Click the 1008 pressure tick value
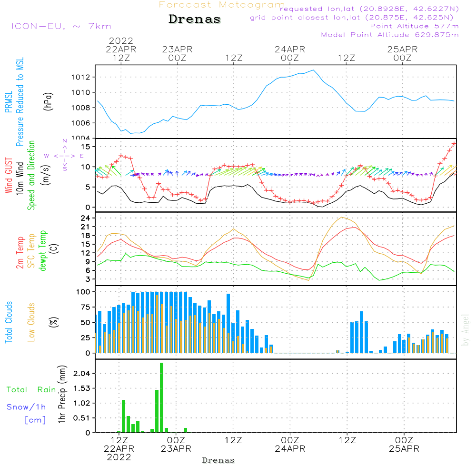This screenshot has width=476, height=476. point(81,108)
